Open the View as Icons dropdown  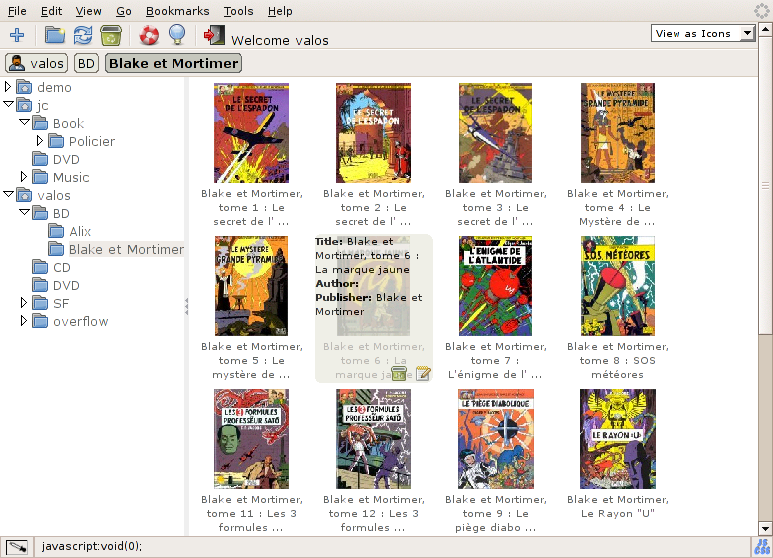coord(703,34)
